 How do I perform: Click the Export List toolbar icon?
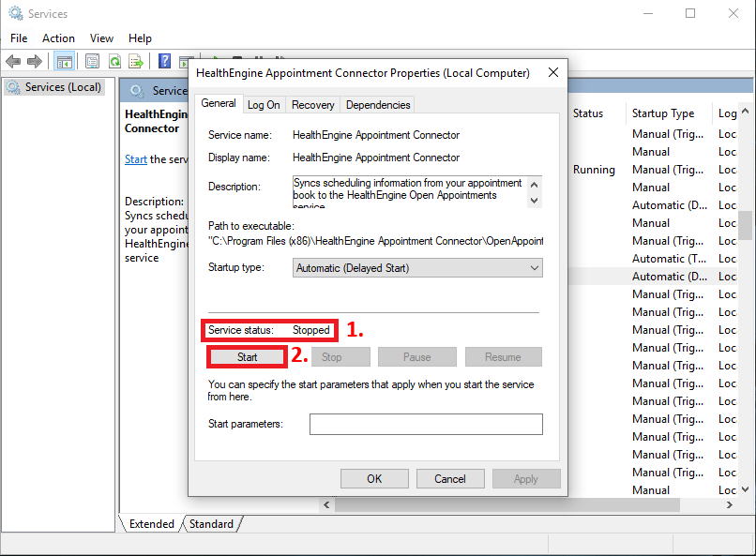[x=136, y=62]
